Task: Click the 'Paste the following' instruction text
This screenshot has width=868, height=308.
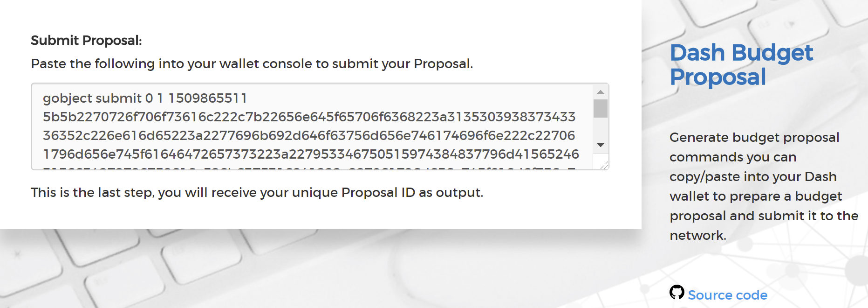Action: pyautogui.click(x=252, y=64)
